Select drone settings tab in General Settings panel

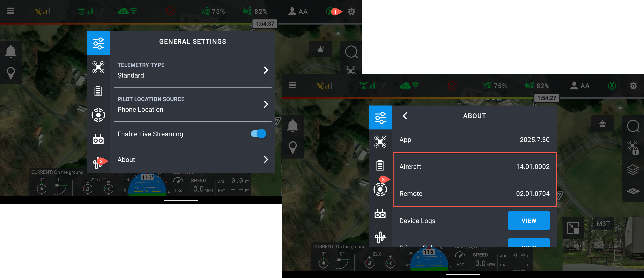pyautogui.click(x=98, y=67)
